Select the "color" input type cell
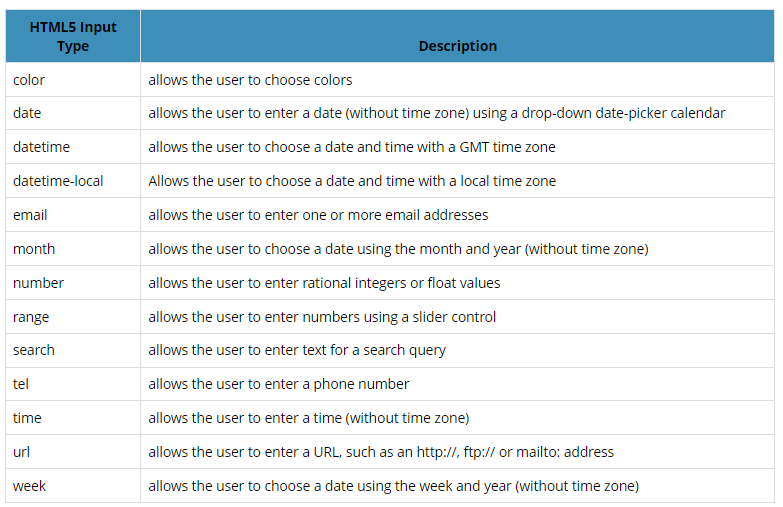The height and width of the screenshot is (507, 783). pyautogui.click(x=29, y=80)
